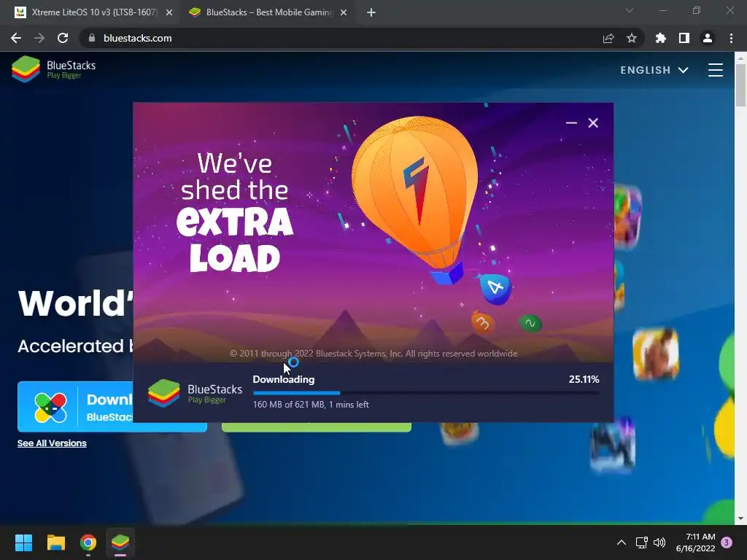This screenshot has height=560, width=747.
Task: Show hidden system tray icons
Action: click(x=622, y=542)
